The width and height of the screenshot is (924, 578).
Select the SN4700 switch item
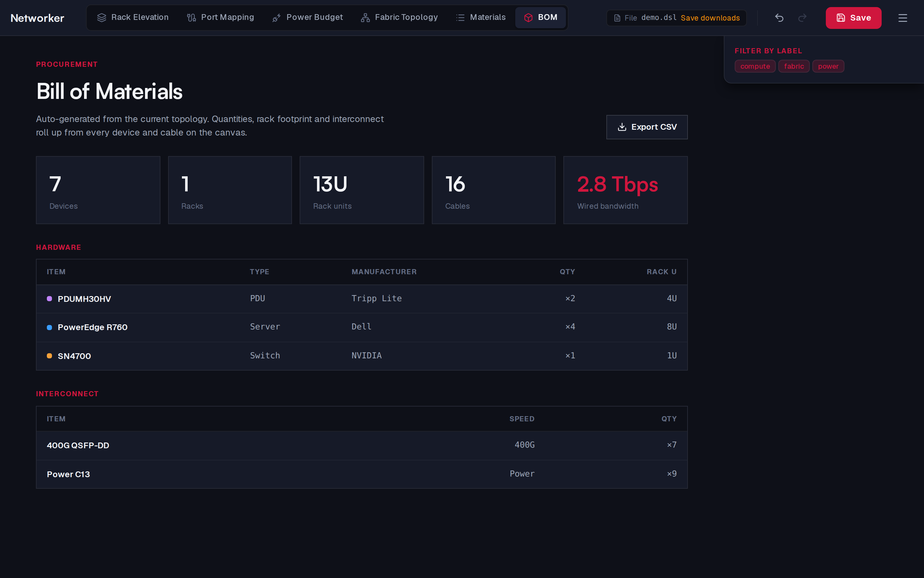[x=362, y=356]
